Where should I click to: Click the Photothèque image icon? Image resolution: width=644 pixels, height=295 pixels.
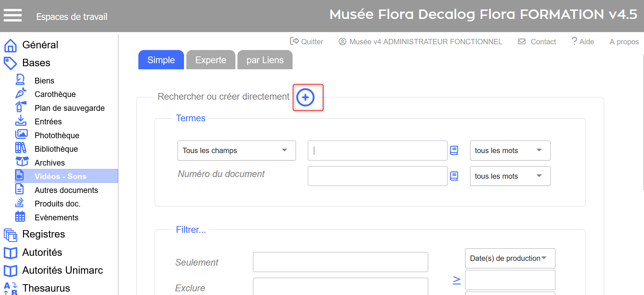point(21,134)
